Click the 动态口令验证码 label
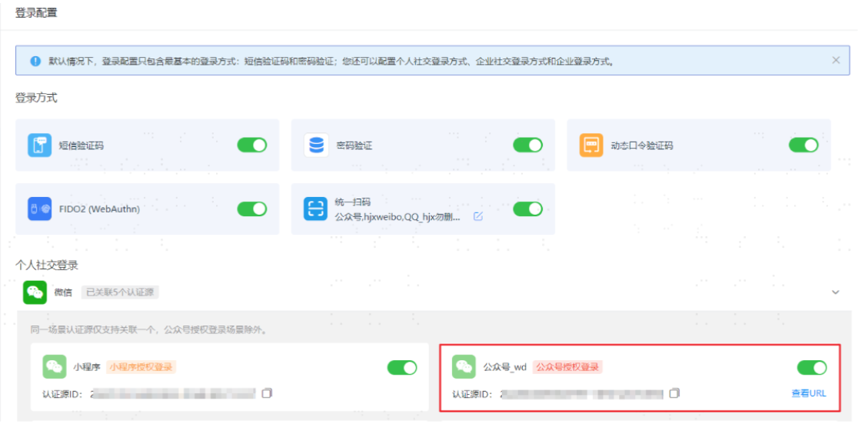868x431 pixels. pyautogui.click(x=642, y=146)
